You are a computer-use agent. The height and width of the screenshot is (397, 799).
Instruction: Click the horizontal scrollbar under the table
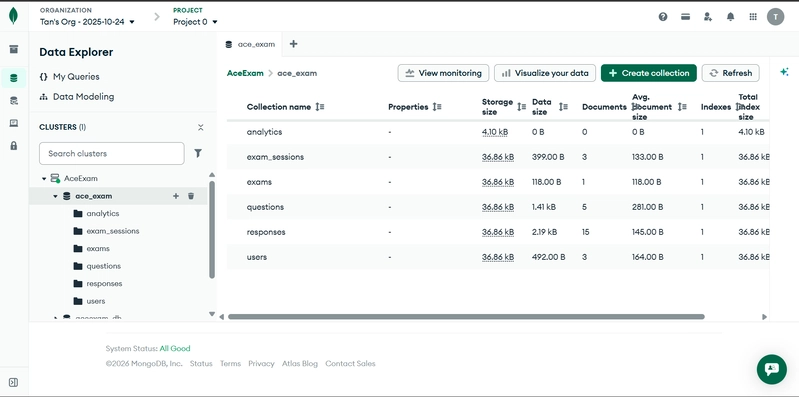466,316
